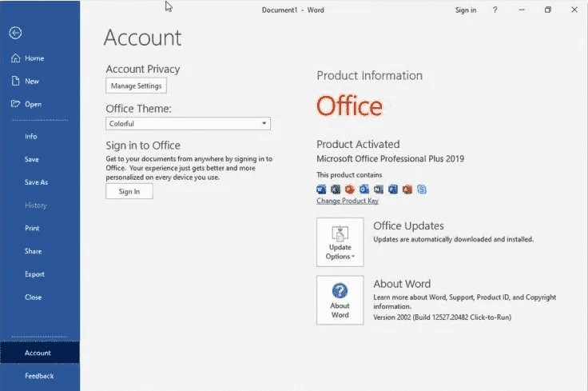588x391 pixels.
Task: Click the PowerPoint app icon under product contains
Action: (x=350, y=190)
